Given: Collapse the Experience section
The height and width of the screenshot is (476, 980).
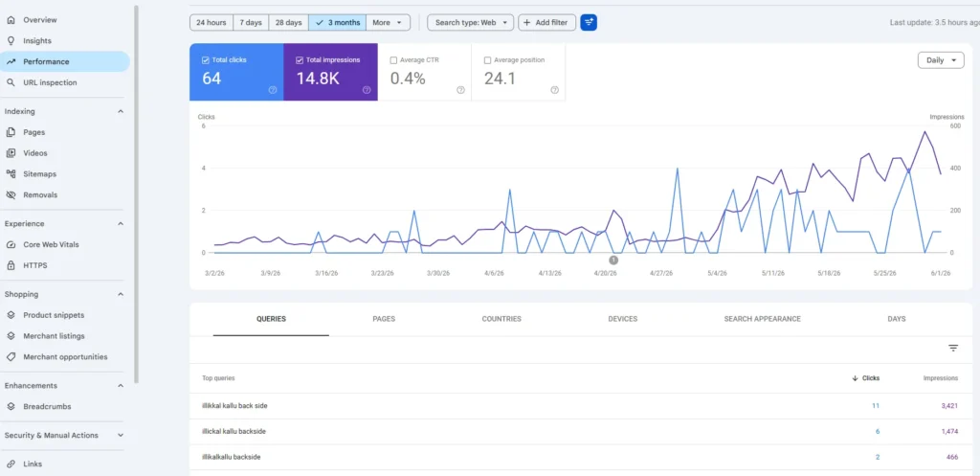Looking at the screenshot, I should 121,224.
